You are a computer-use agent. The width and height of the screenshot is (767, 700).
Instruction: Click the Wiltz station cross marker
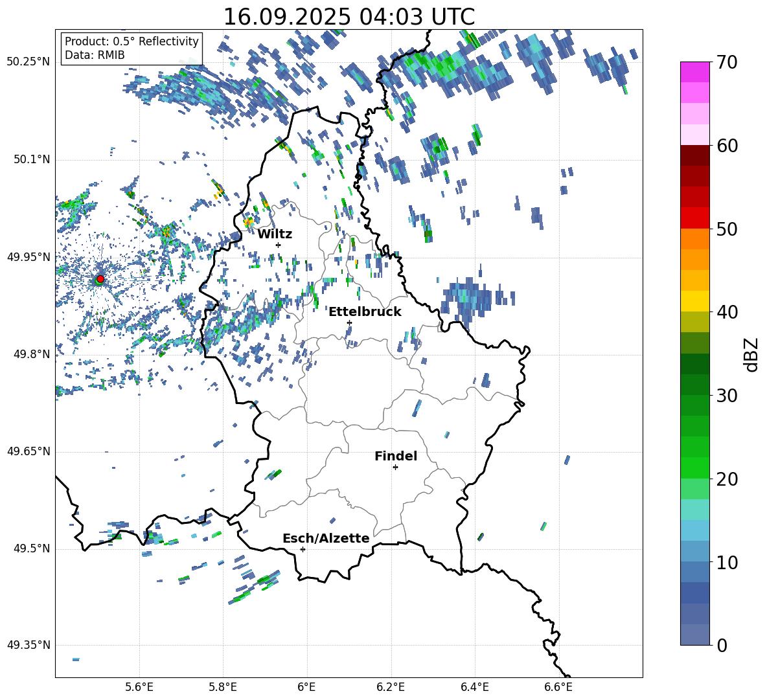pyautogui.click(x=279, y=245)
